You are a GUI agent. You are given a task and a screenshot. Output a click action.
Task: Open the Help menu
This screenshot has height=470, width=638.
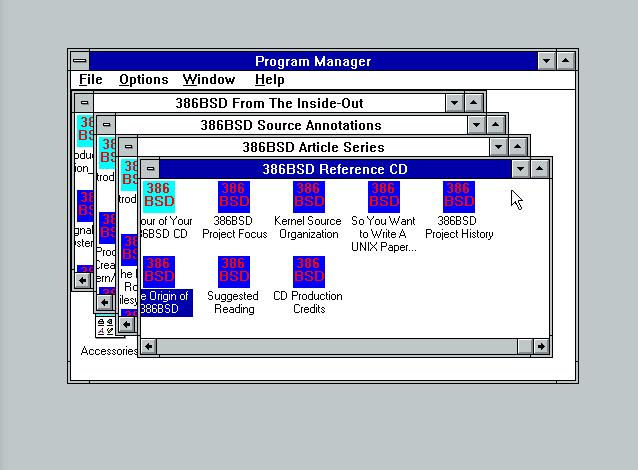pyautogui.click(x=269, y=80)
